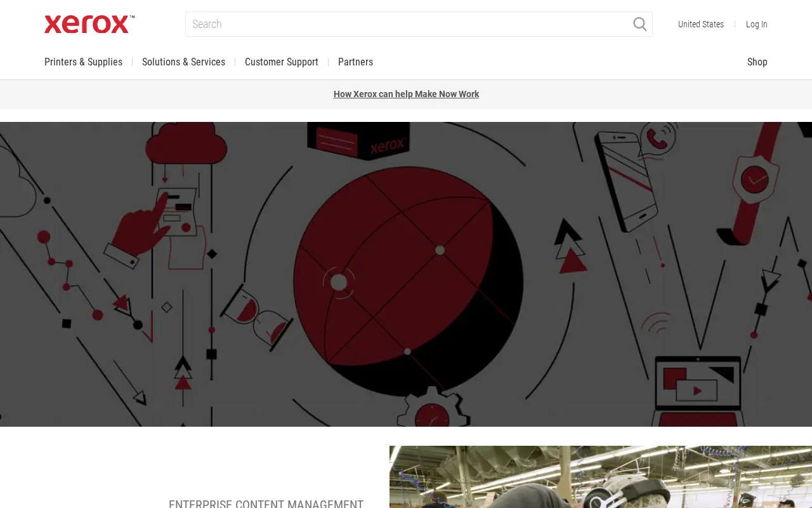
Task: Open the Printers & Supplies menu
Action: click(84, 62)
